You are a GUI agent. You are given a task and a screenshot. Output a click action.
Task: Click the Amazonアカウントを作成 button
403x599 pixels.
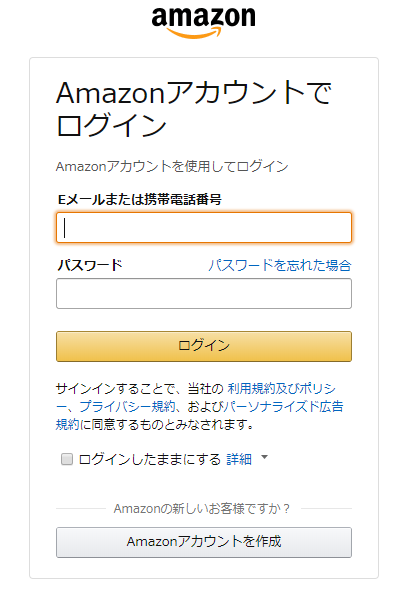204,542
